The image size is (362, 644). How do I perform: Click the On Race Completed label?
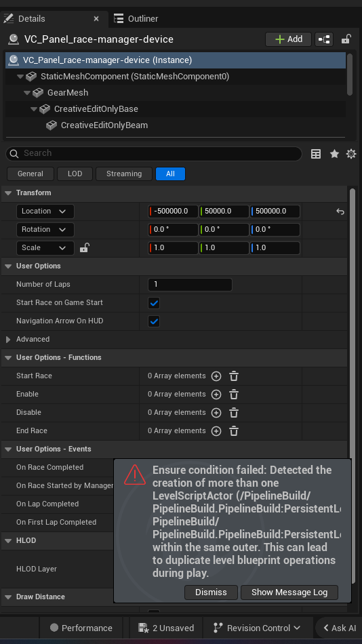(49, 467)
